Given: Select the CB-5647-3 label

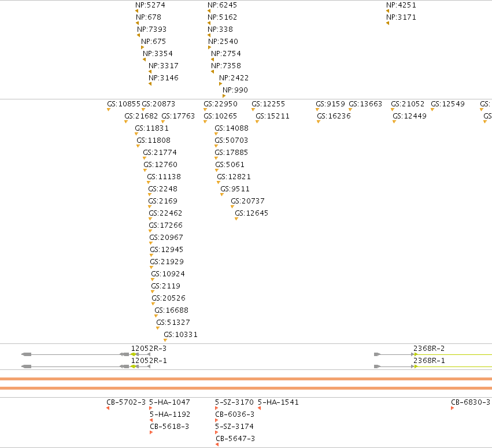Looking at the screenshot, I should tap(235, 439).
